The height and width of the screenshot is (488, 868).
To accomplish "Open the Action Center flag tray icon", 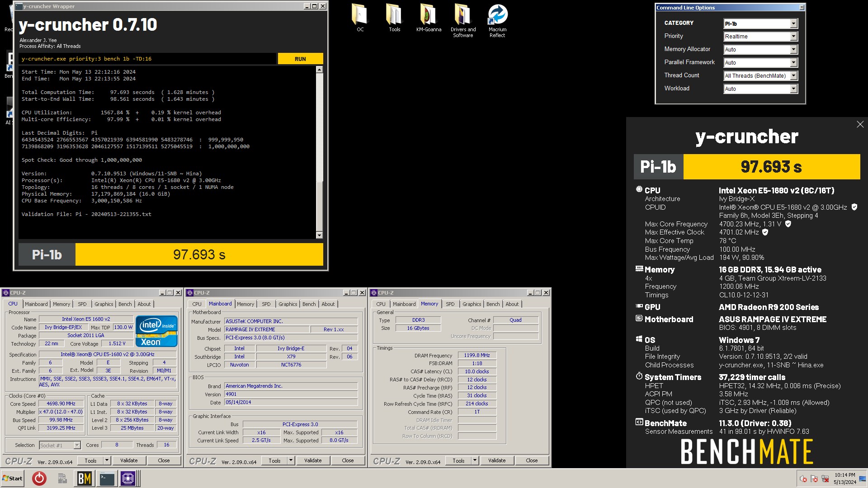I will coord(814,479).
